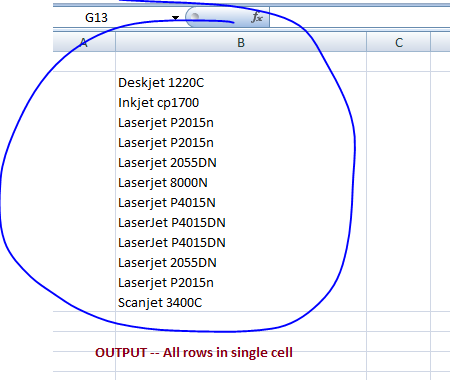Viewport: 450px width, 380px height.
Task: Click the fx Insert Function icon
Action: click(257, 17)
